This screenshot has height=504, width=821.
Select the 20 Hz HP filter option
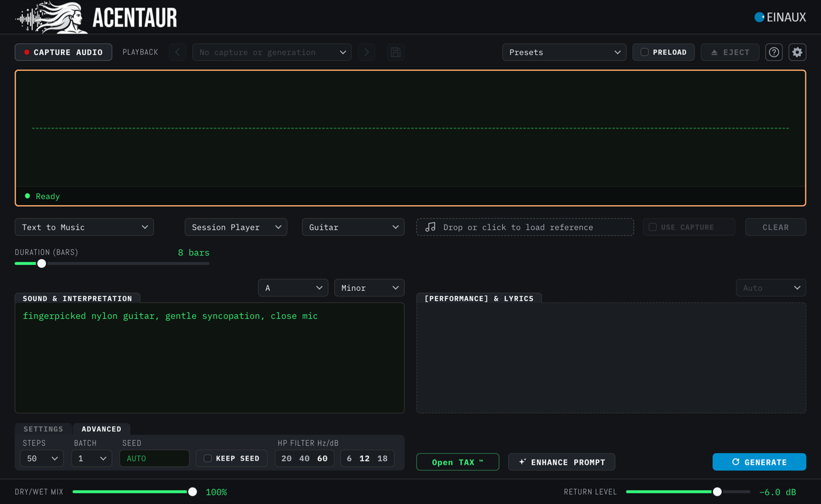click(286, 458)
